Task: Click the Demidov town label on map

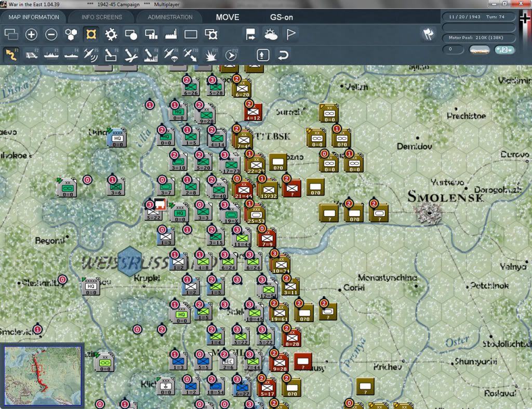Action: (x=414, y=147)
